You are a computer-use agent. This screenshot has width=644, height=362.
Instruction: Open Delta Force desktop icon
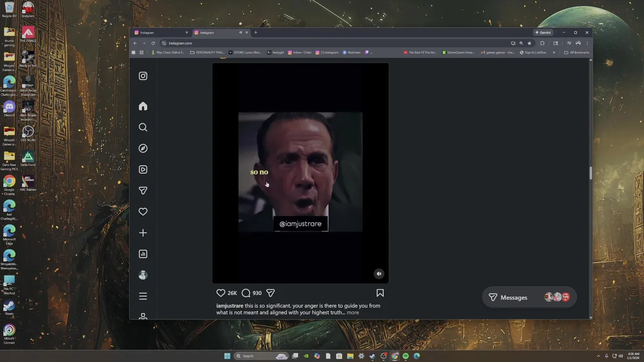28,158
